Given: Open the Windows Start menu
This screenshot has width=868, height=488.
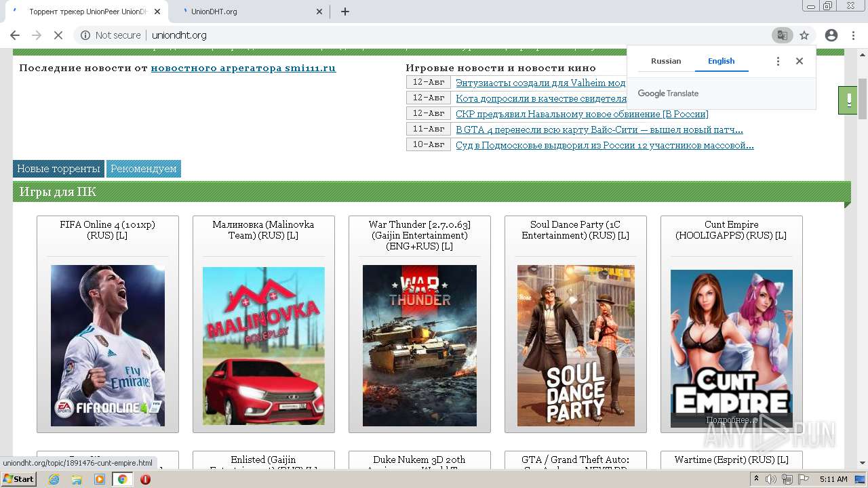Looking at the screenshot, I should click(x=18, y=479).
